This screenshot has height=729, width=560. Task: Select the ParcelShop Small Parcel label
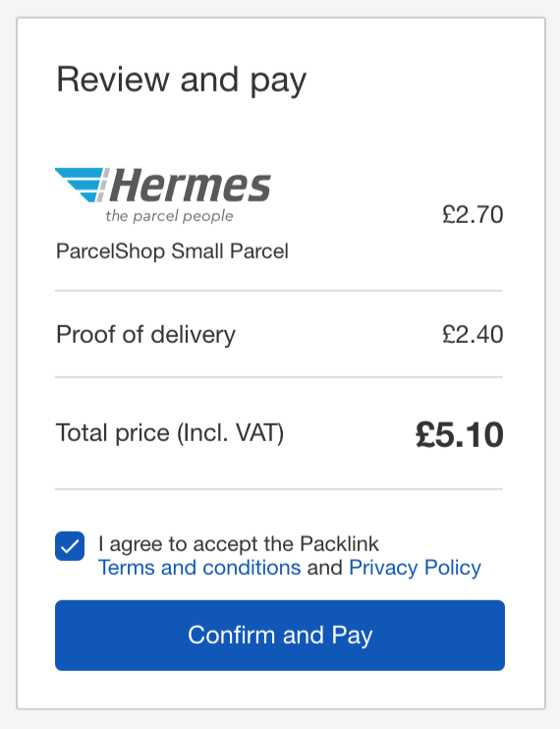(x=172, y=252)
